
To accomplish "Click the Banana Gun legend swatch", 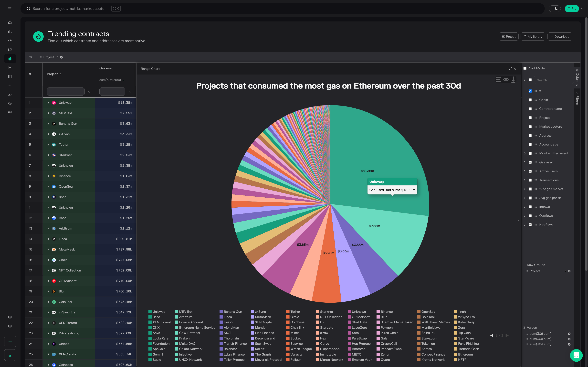I will 221,312.
